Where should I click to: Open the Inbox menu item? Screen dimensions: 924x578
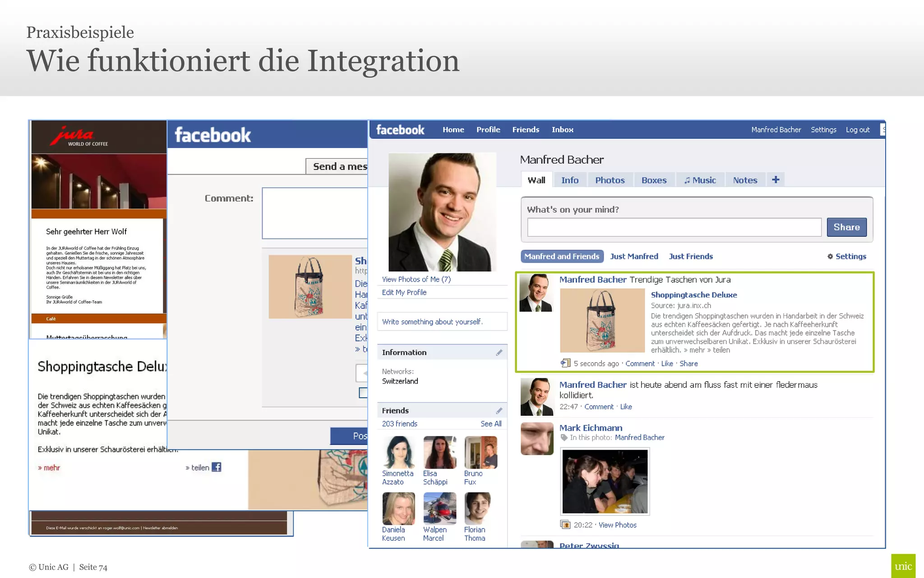563,130
